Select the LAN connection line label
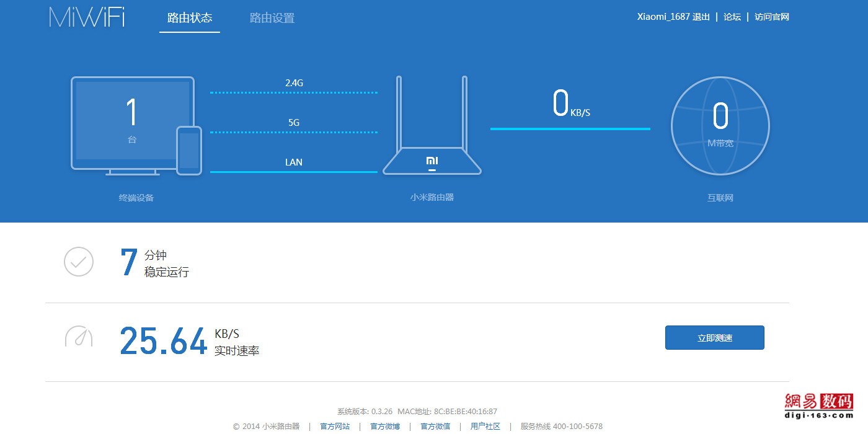The height and width of the screenshot is (434, 868). tap(294, 162)
